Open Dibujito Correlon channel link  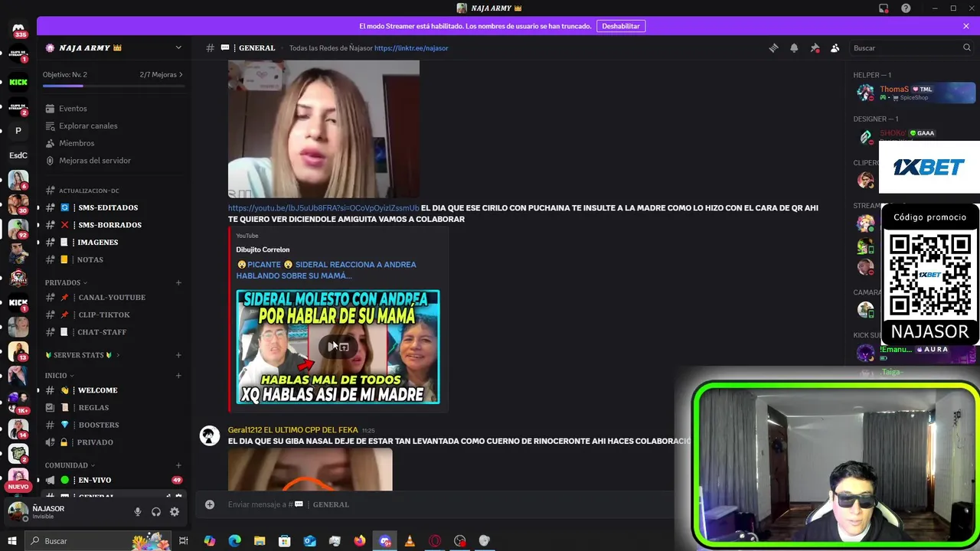tap(263, 249)
